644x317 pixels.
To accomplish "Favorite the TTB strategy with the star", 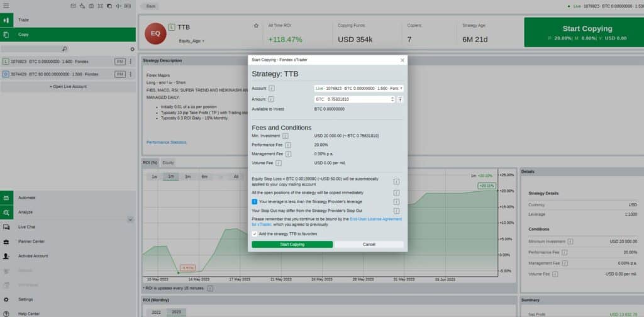I will (257, 25).
